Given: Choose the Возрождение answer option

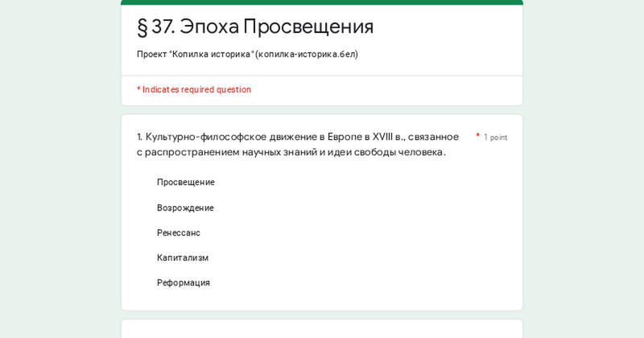Looking at the screenshot, I should tap(185, 208).
